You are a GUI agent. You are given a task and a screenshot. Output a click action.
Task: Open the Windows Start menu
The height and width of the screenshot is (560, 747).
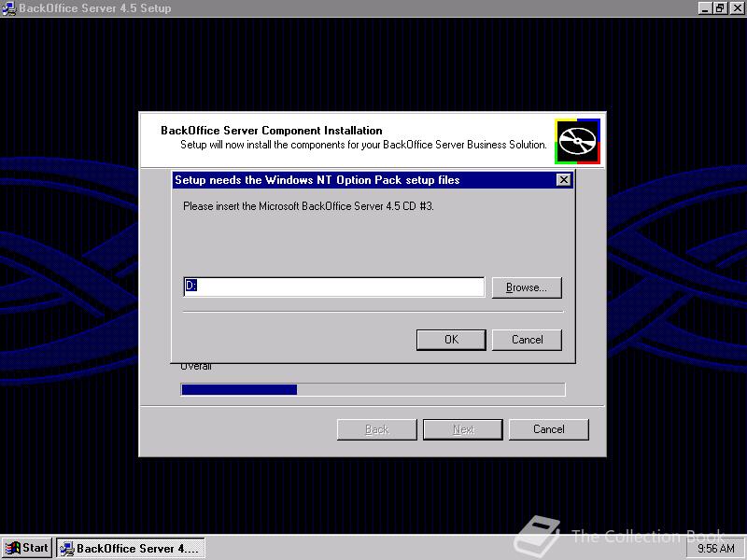pyautogui.click(x=27, y=548)
